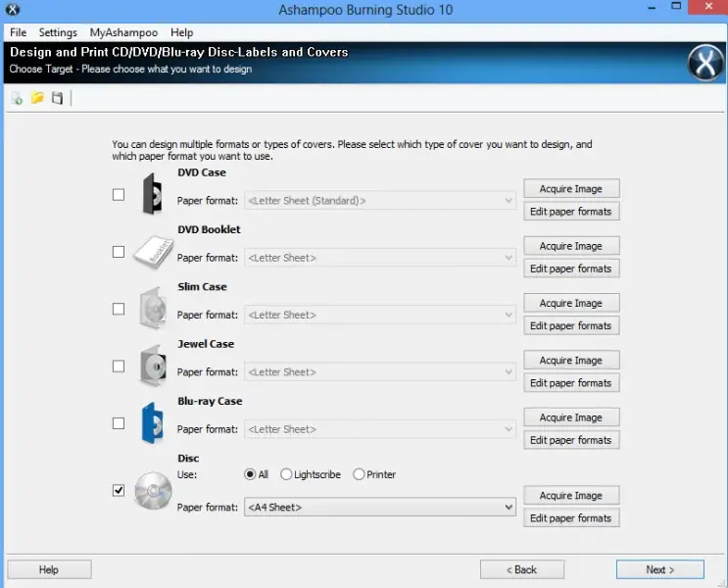This screenshot has width=728, height=588.
Task: Check the Blu-ray Case checkbox
Action: point(119,423)
